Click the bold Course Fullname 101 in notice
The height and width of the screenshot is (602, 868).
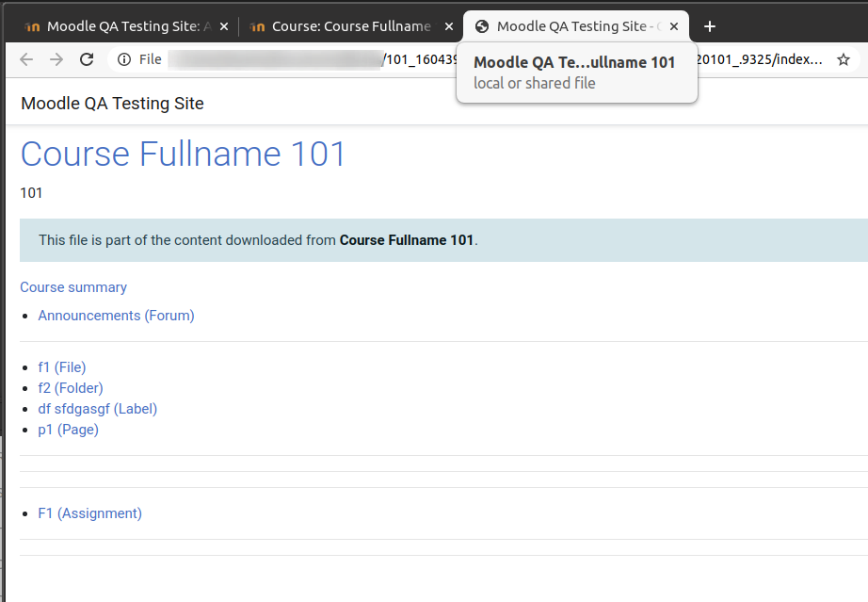click(407, 240)
